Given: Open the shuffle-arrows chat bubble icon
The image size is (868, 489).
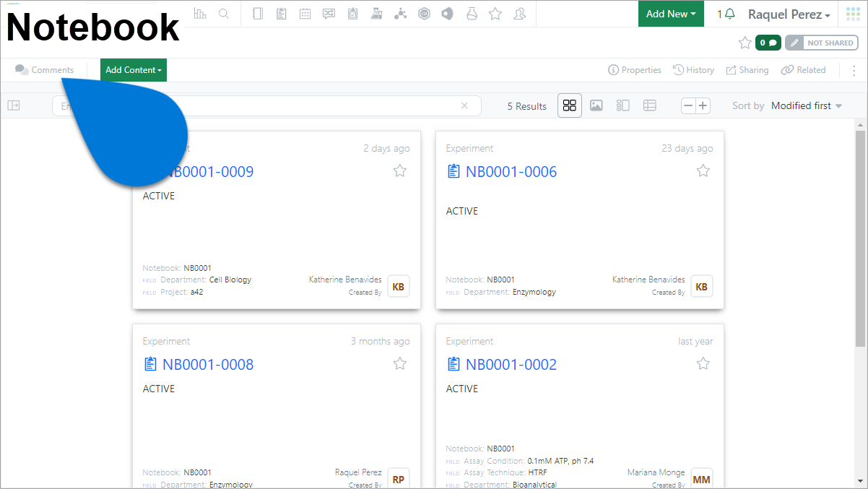Looking at the screenshot, I should [329, 14].
